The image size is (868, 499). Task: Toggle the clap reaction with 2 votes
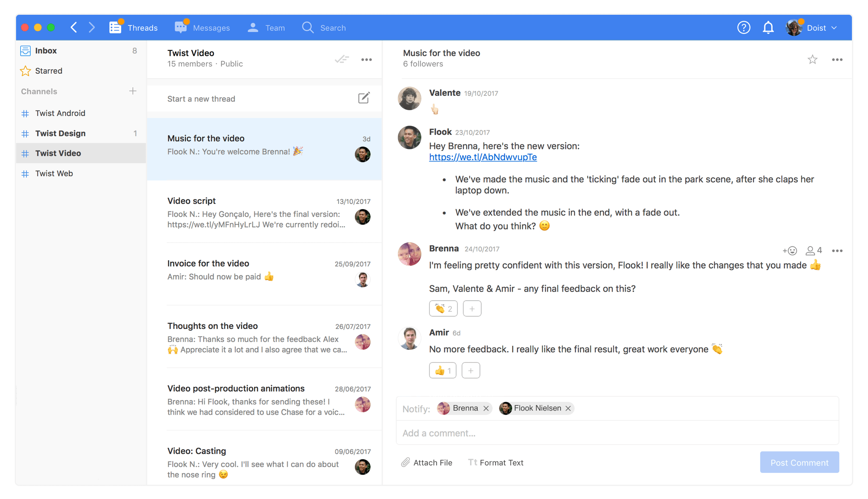click(443, 309)
